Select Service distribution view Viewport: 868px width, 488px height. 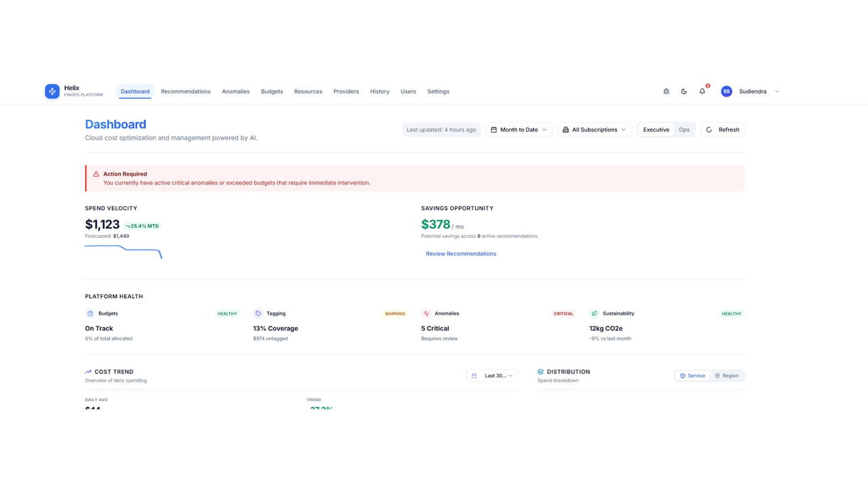(x=692, y=375)
